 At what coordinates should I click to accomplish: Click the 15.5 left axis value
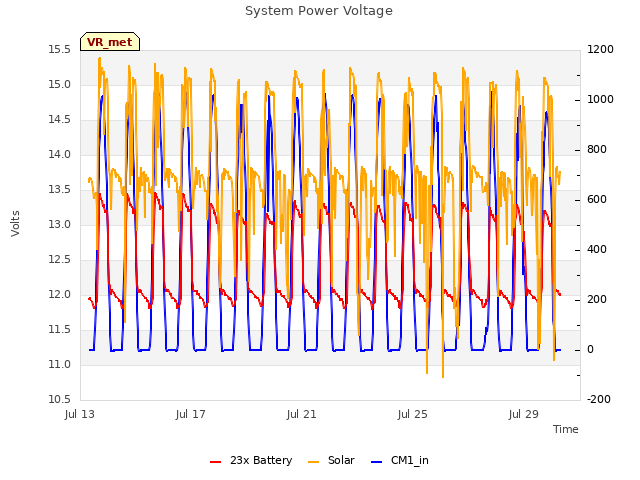(x=60, y=50)
